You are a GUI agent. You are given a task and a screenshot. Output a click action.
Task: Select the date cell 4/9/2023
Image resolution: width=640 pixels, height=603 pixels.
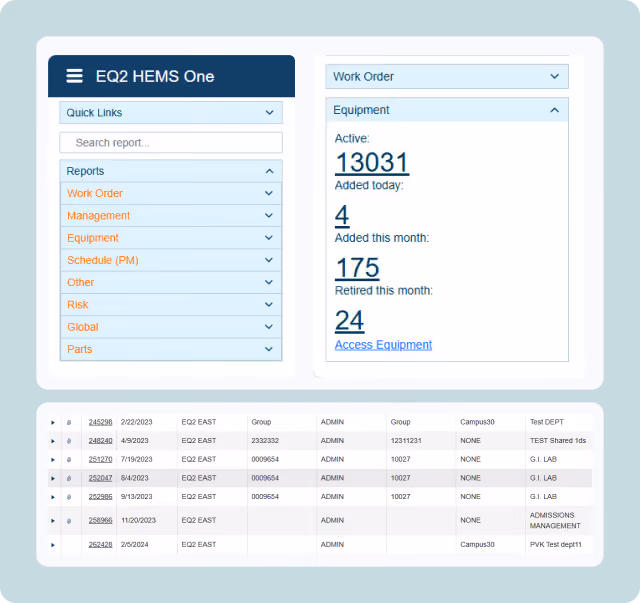(x=135, y=441)
